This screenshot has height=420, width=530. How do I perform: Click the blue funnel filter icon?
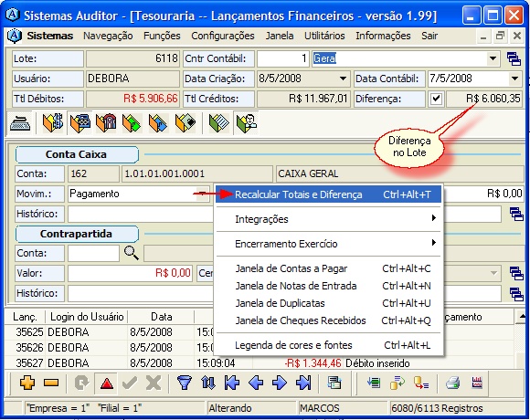coord(185,383)
